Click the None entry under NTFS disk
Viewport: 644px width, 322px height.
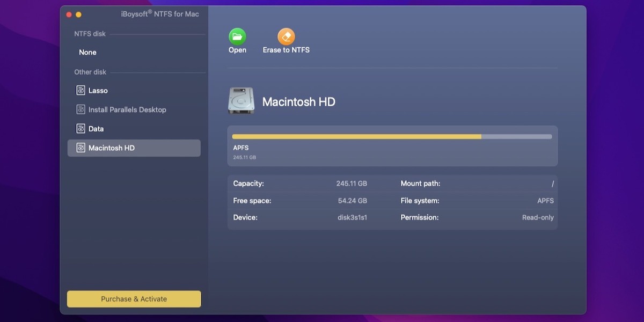(87, 52)
